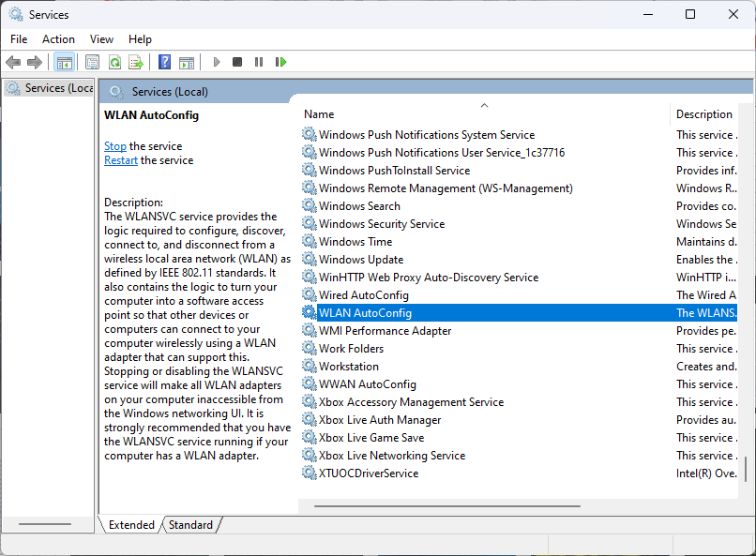
Task: Select the Windows Update service name
Action: tap(360, 260)
